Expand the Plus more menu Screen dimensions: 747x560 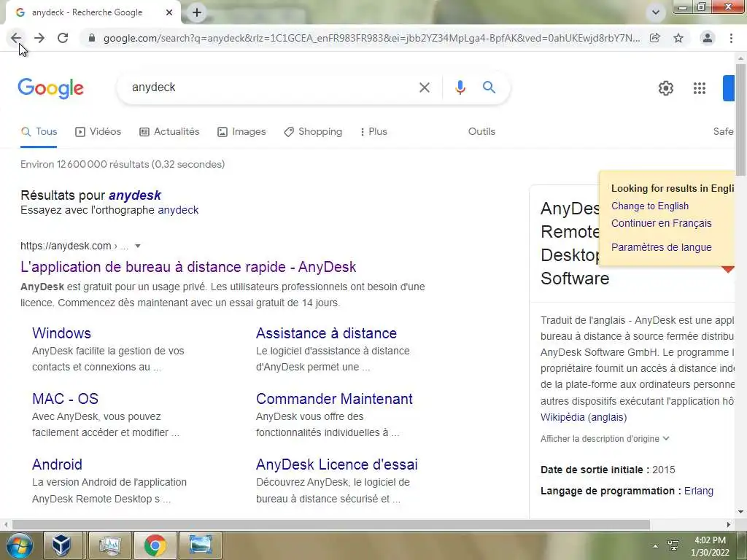pyautogui.click(x=373, y=132)
